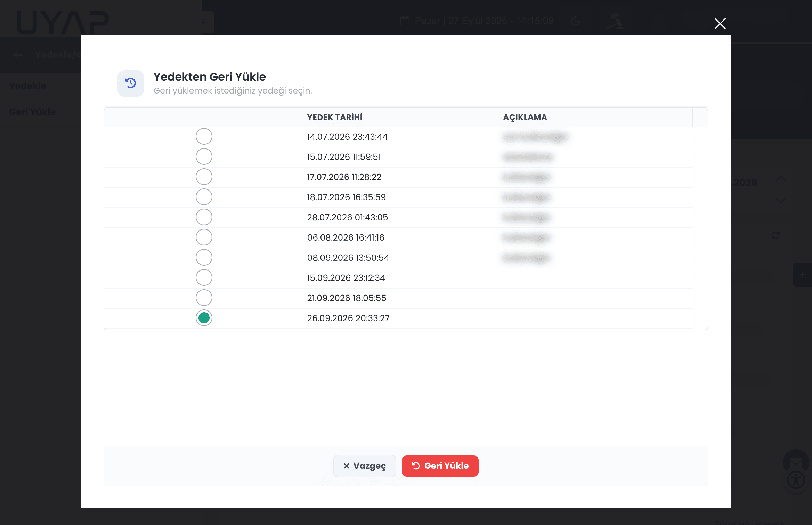This screenshot has height=525, width=812.
Task: Click date text 14.07.2026 23:43:44
Action: (347, 137)
